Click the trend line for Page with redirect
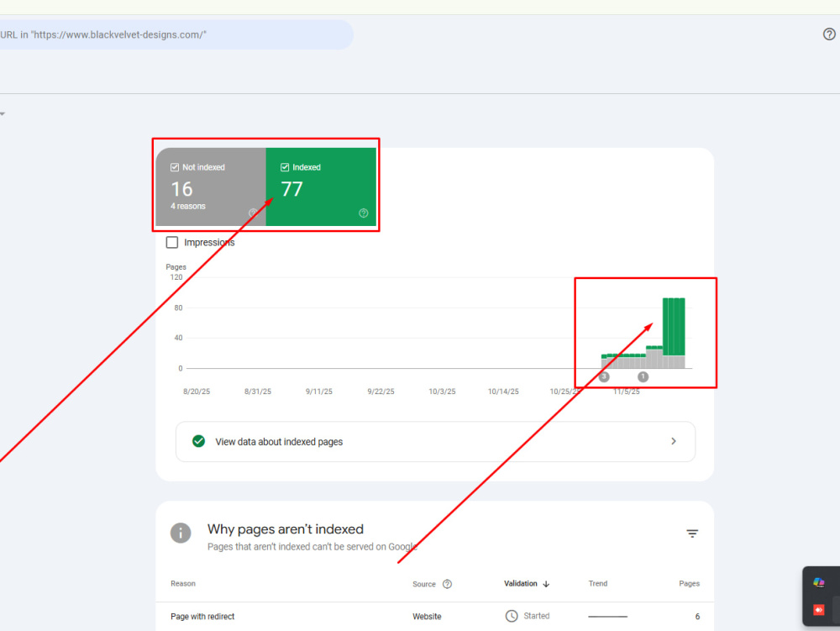 pos(607,617)
